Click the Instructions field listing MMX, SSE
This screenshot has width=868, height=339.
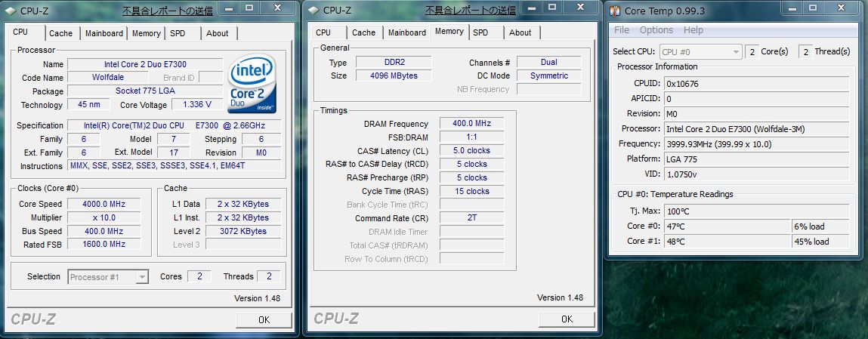(x=175, y=166)
